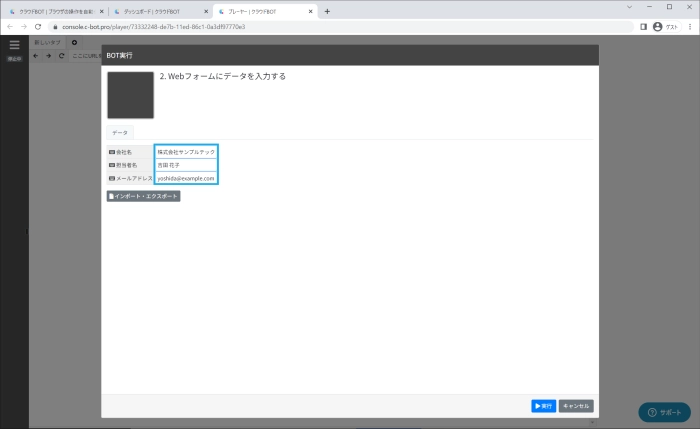This screenshot has height=429, width=700.
Task: Open the hamburger menu in the sidebar
Action: point(14,45)
